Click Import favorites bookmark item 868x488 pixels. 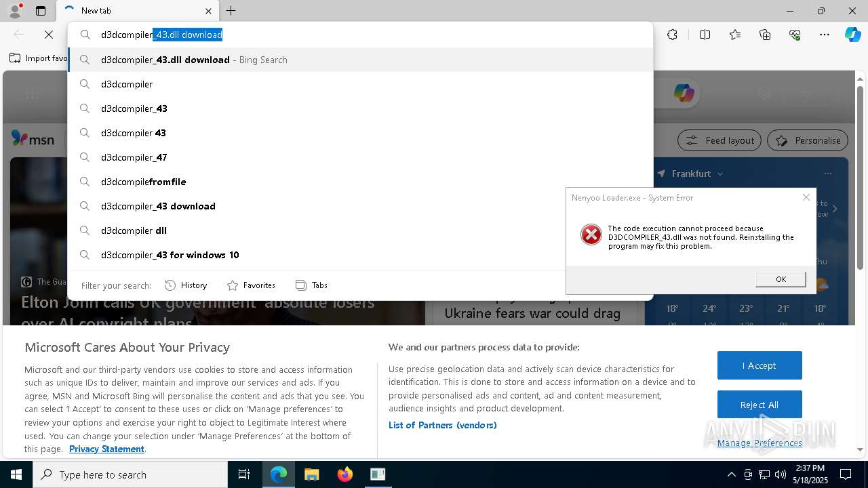click(x=39, y=58)
